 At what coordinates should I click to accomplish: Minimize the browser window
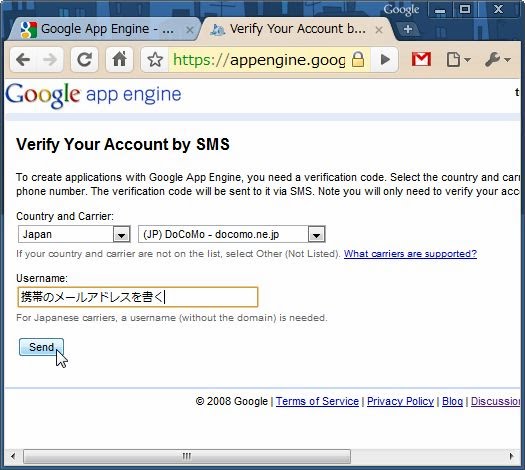click(x=440, y=10)
